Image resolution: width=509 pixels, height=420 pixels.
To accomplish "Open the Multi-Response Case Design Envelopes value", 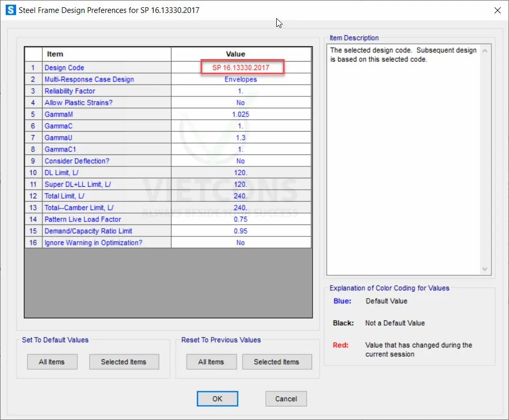I will tap(241, 79).
